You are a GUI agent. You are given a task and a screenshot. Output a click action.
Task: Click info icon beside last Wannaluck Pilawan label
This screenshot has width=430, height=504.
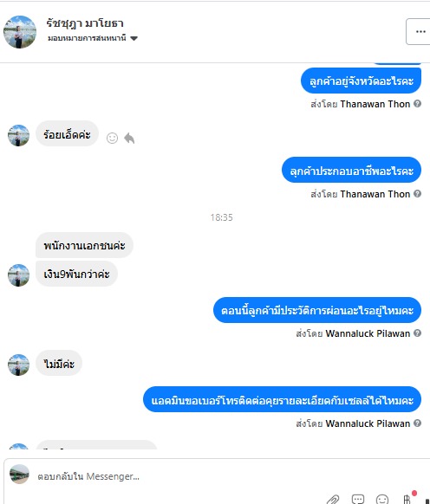point(417,423)
